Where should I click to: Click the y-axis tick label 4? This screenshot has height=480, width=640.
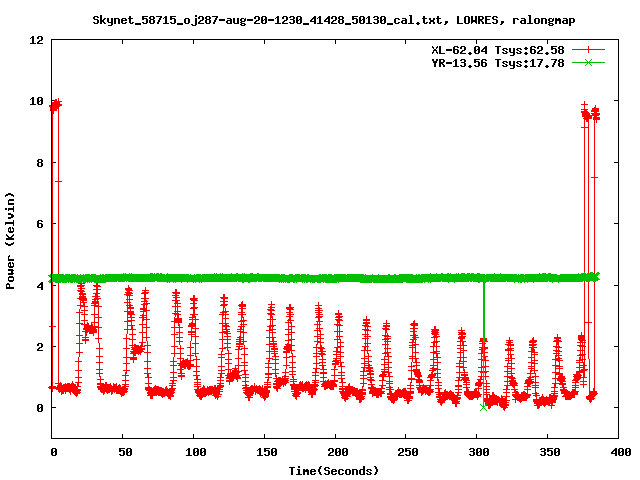coord(40,286)
